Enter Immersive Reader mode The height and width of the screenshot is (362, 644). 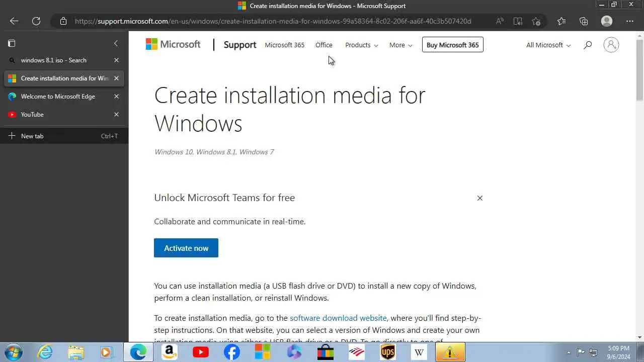[x=518, y=21]
